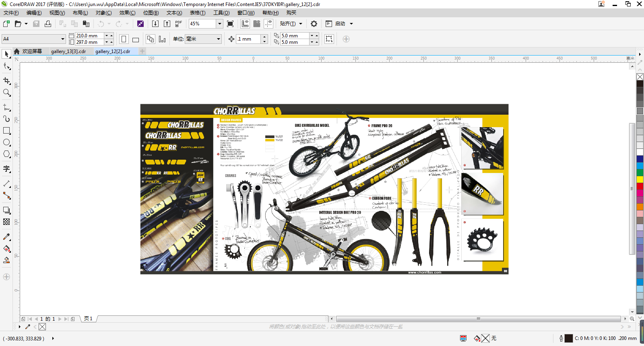Select the Freehand drawing tool
This screenshot has height=346, width=644.
click(6, 107)
